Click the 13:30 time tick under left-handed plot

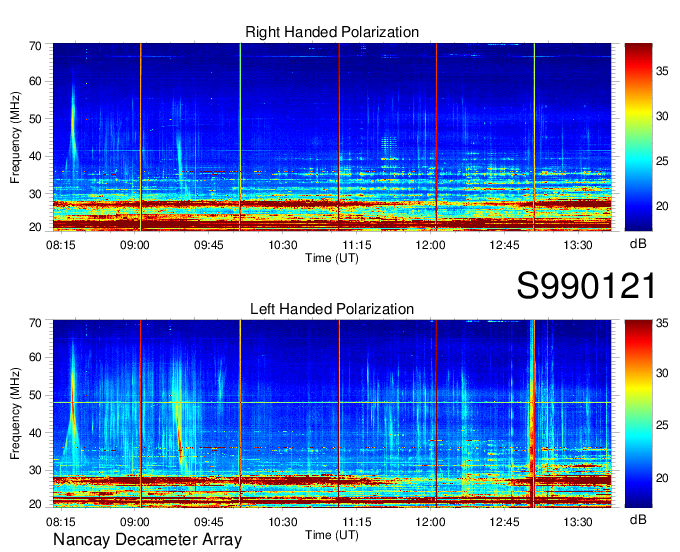pyautogui.click(x=578, y=522)
